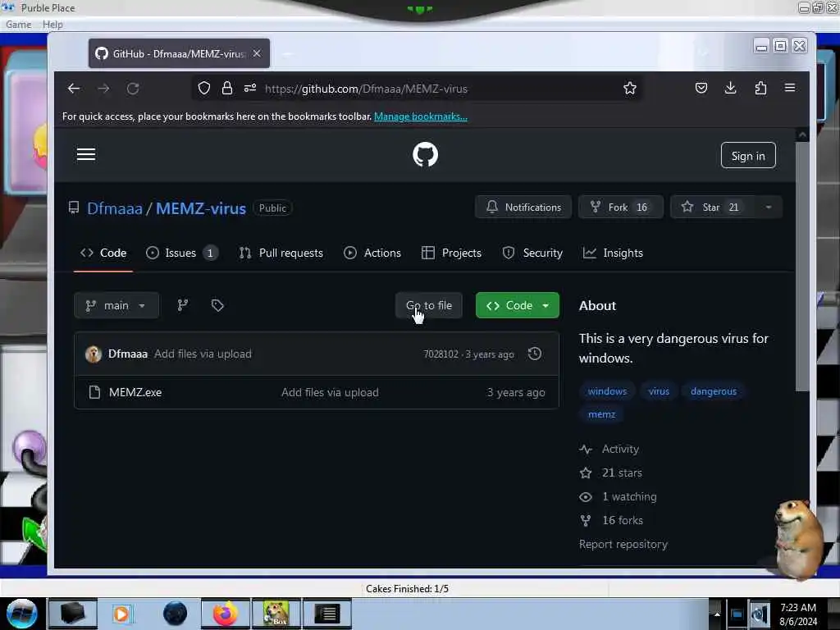840x630 pixels.
Task: Open commit hash 7028102
Action: 441,354
